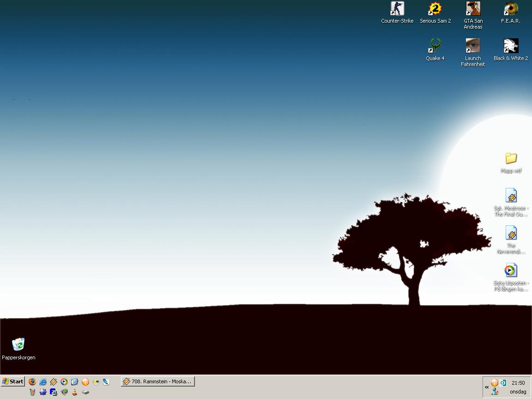Image resolution: width=532 pixels, height=399 pixels.
Task: Open Windows Media Player quick launch icon
Action: (64, 382)
